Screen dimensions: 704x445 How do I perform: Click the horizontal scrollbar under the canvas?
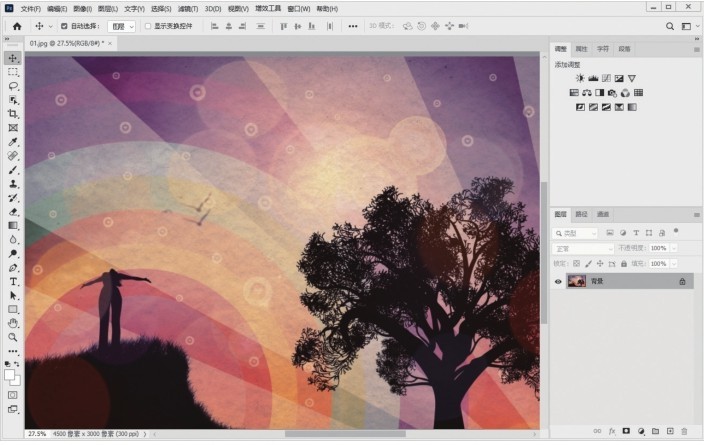click(x=345, y=434)
